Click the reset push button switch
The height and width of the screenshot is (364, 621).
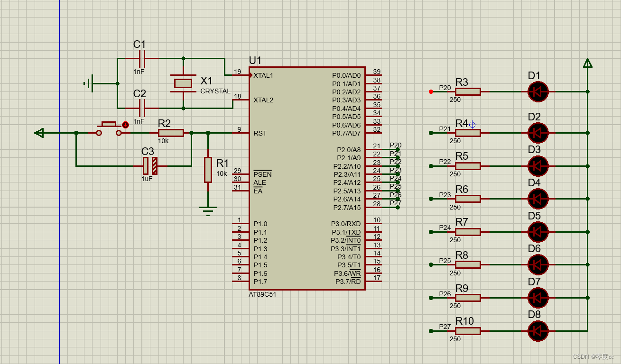[109, 128]
